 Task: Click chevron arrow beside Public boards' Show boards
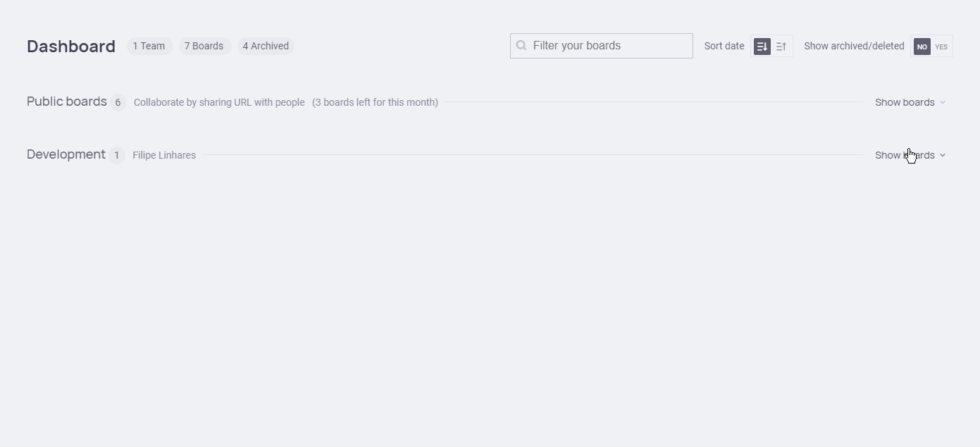point(943,102)
